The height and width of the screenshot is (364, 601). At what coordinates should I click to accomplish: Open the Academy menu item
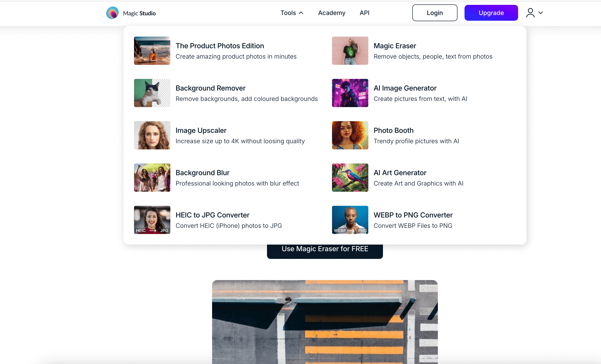pyautogui.click(x=332, y=13)
